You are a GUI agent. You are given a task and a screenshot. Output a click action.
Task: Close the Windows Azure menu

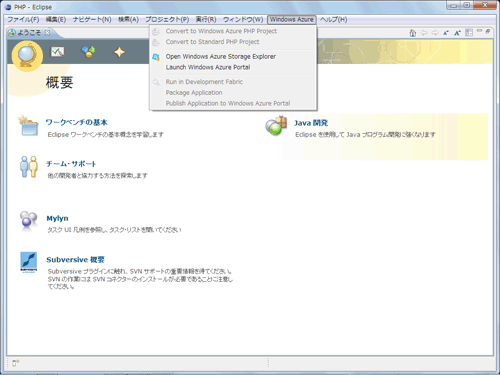point(292,20)
